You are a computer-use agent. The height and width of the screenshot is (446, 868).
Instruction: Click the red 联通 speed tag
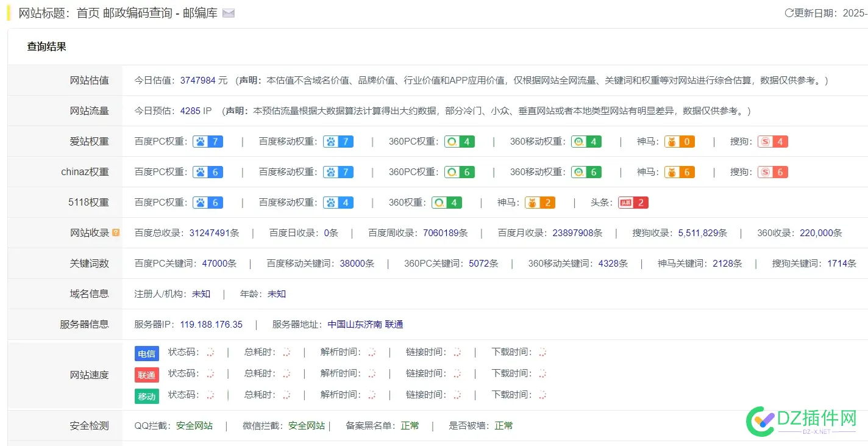[147, 375]
